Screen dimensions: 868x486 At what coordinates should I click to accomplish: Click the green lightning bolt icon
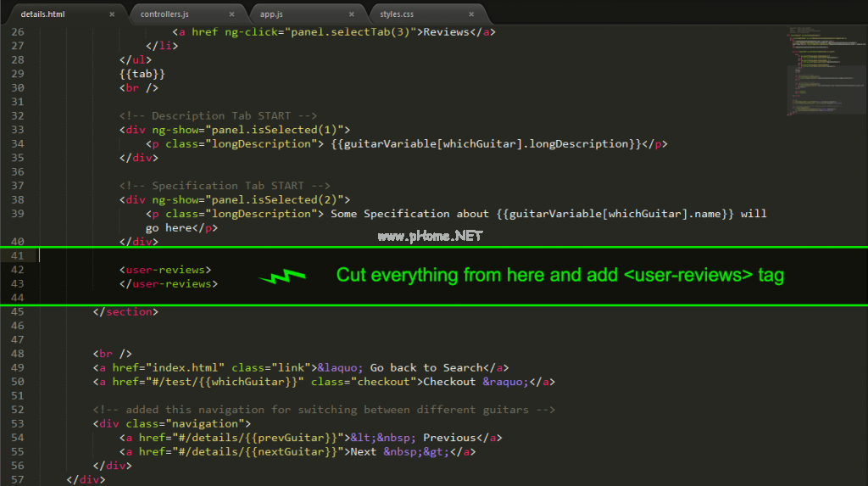coord(281,277)
